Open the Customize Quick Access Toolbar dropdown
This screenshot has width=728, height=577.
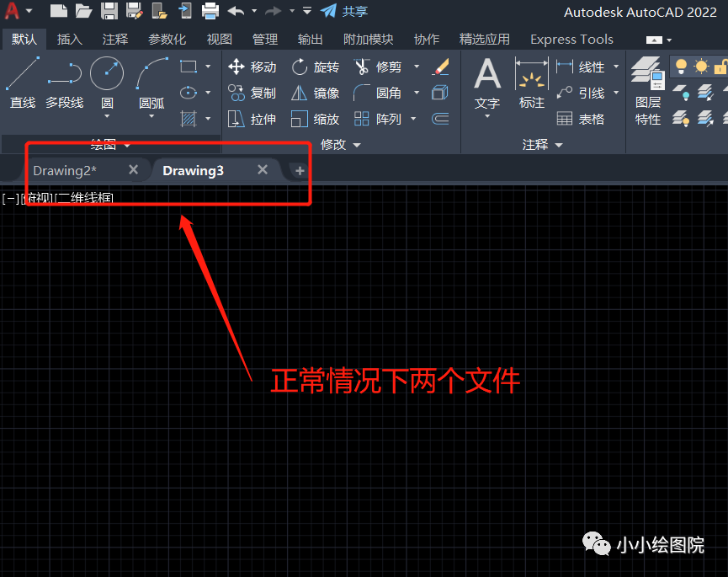pyautogui.click(x=307, y=11)
